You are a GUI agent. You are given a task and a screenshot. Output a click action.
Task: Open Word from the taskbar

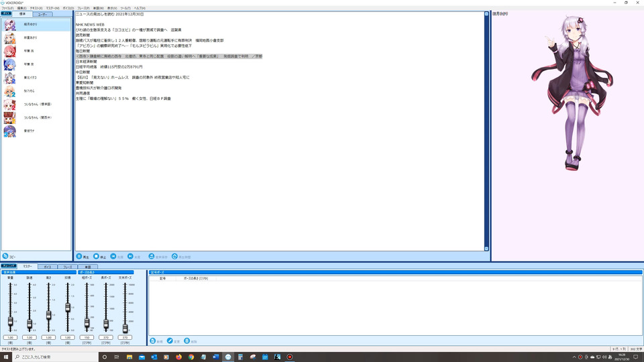(x=215, y=357)
